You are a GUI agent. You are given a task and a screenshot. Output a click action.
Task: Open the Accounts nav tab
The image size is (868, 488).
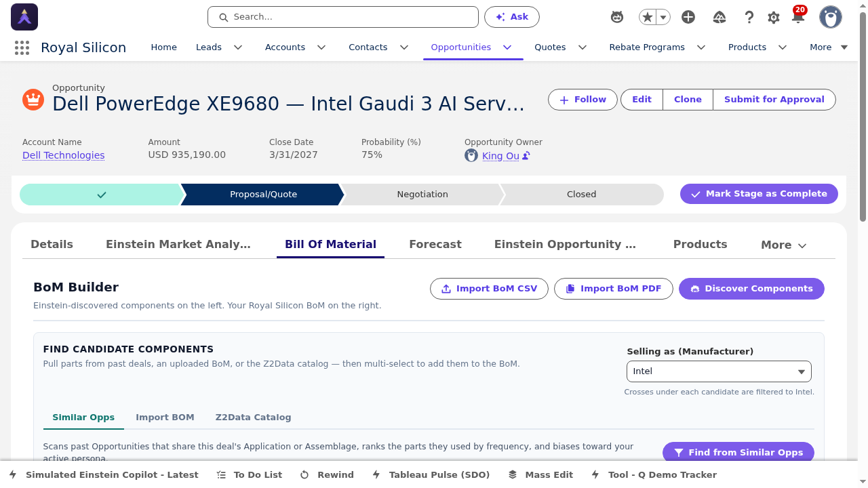click(x=285, y=47)
